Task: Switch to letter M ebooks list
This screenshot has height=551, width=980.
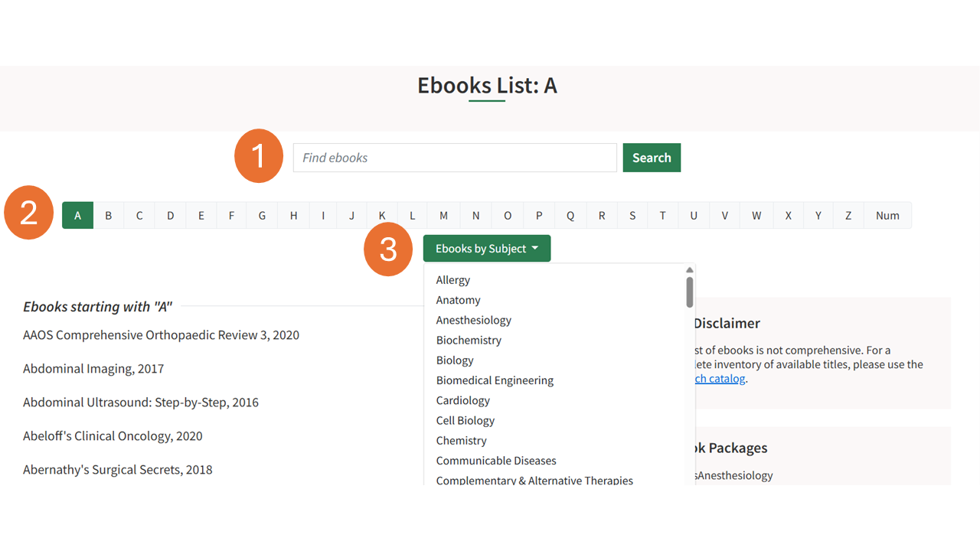Action: (x=443, y=216)
